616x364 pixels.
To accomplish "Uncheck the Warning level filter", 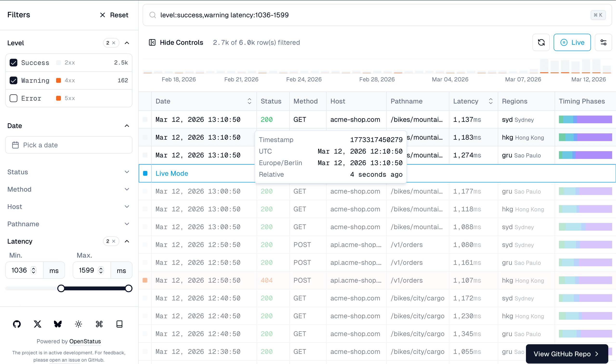I will (x=13, y=80).
